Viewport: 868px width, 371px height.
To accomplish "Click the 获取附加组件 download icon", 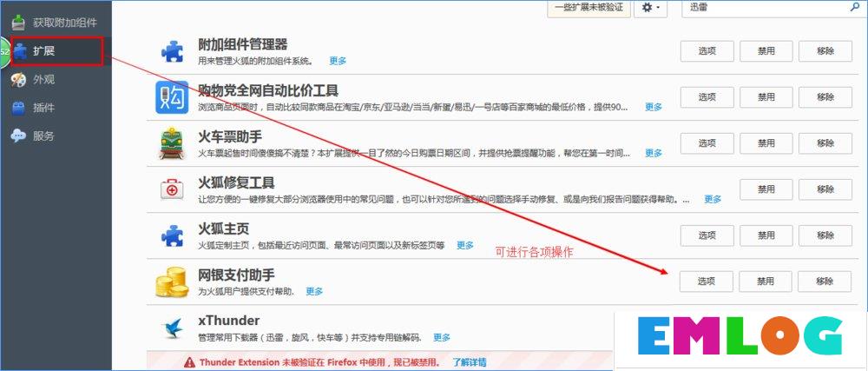I will tap(19, 23).
